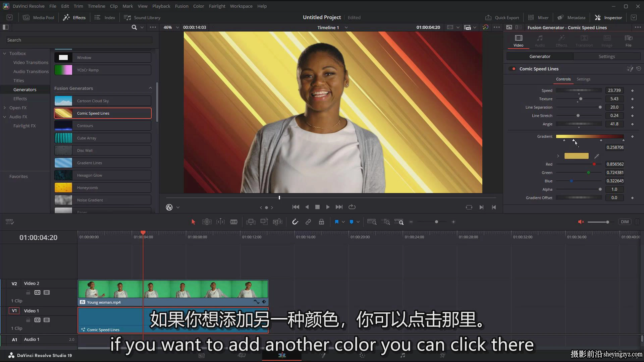This screenshot has width=644, height=362.
Task: Zoom out timeline with minus icon
Action: pos(411,222)
